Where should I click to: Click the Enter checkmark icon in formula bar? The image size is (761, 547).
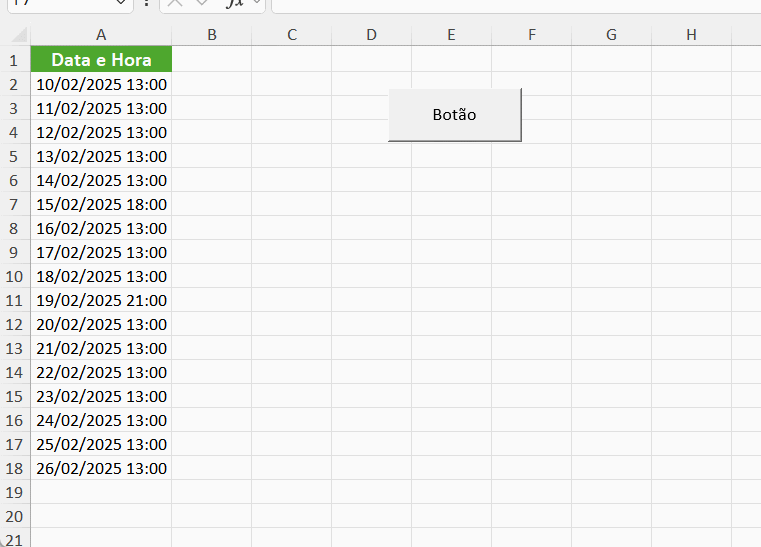coord(202,3)
